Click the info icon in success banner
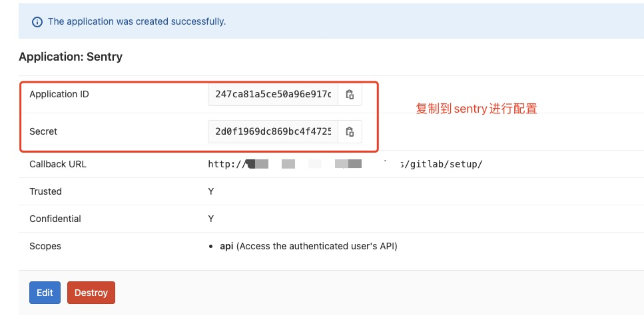The width and height of the screenshot is (644, 318). pos(37,22)
